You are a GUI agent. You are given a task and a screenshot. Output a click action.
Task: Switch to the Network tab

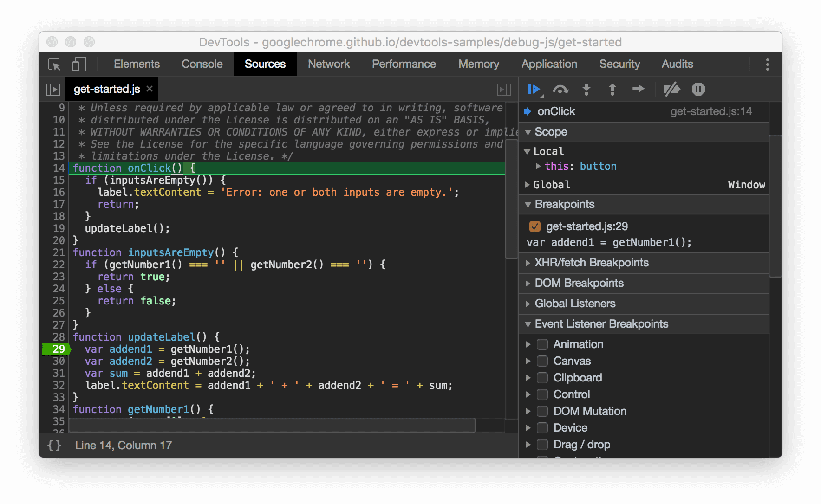(x=329, y=64)
